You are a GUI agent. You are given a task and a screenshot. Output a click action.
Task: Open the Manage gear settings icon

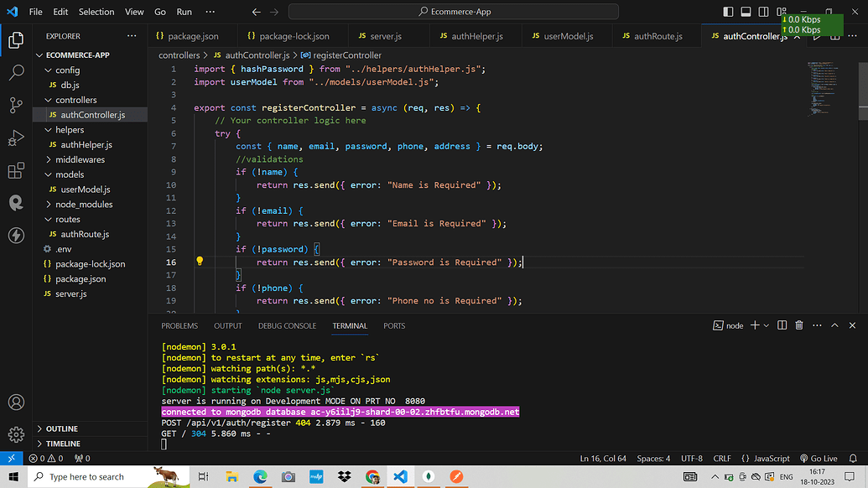[16, 434]
